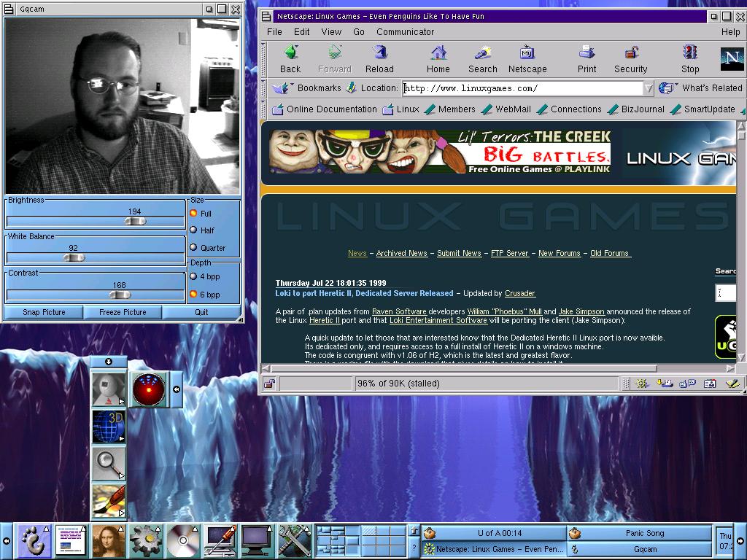Open the Archived News link
Image resolution: width=747 pixels, height=560 pixels.
[402, 253]
